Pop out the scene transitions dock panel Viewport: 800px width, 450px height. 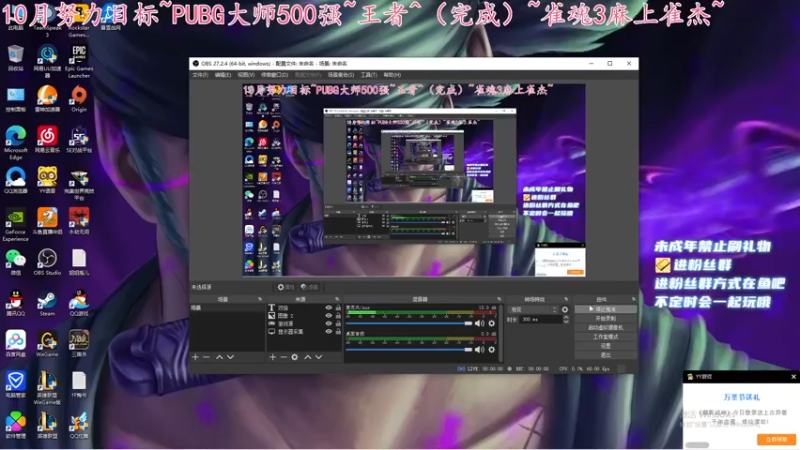click(566, 299)
